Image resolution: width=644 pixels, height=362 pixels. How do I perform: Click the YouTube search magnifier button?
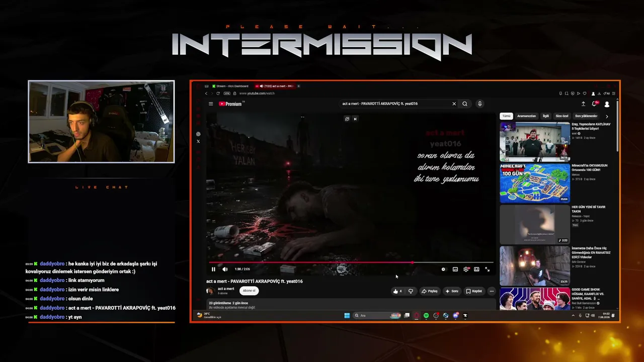pyautogui.click(x=465, y=104)
